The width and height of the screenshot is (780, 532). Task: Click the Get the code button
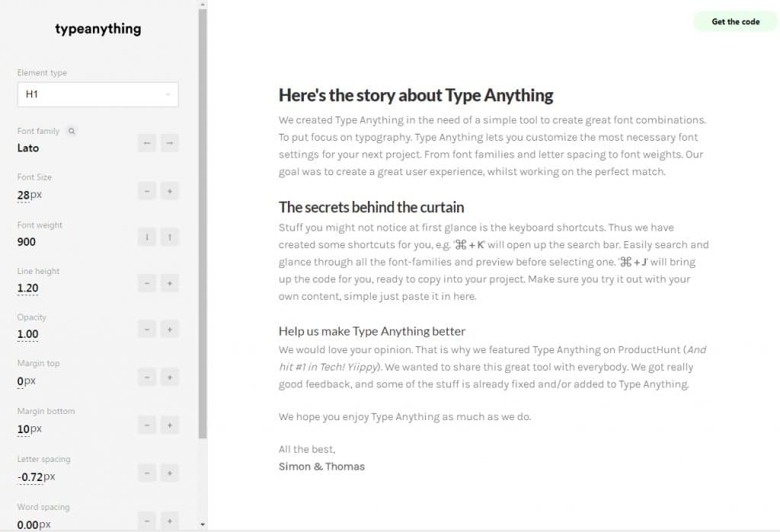tap(735, 22)
